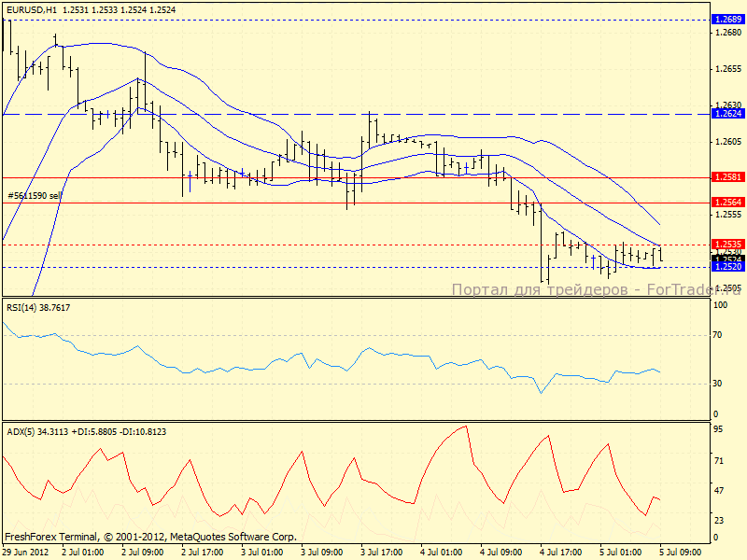Click the 1.2581 red price level label
The height and width of the screenshot is (560, 747).
click(x=727, y=177)
